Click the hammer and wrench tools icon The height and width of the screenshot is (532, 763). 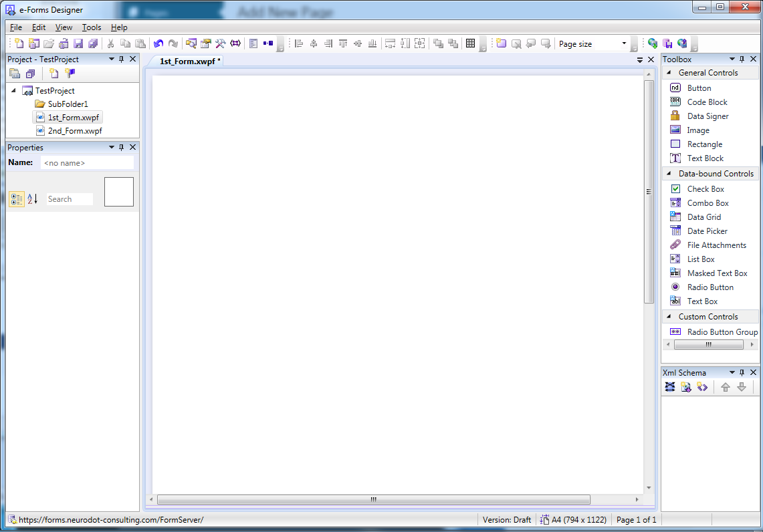coord(221,43)
